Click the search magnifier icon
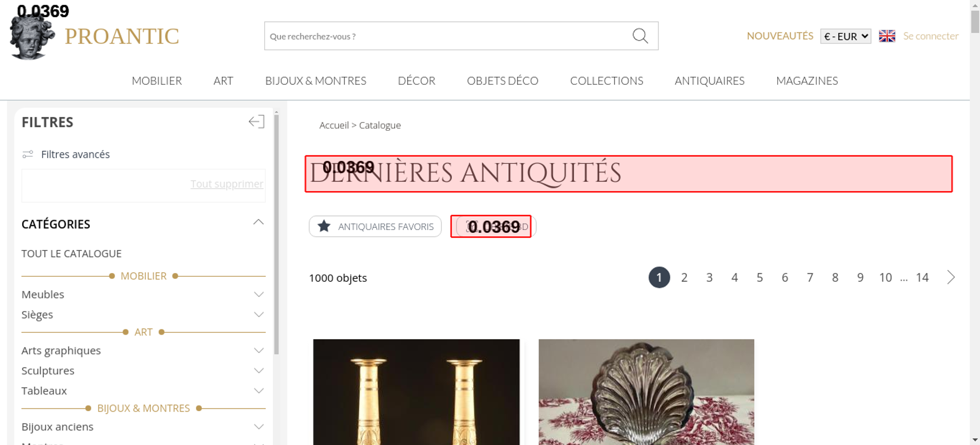Screen dimensions: 980x445 coord(640,36)
